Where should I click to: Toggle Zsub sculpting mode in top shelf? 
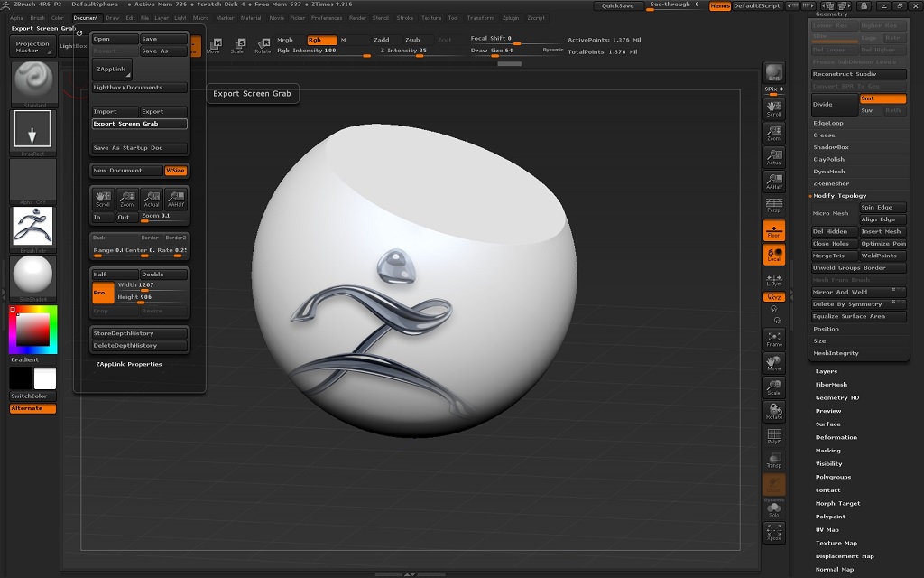414,40
